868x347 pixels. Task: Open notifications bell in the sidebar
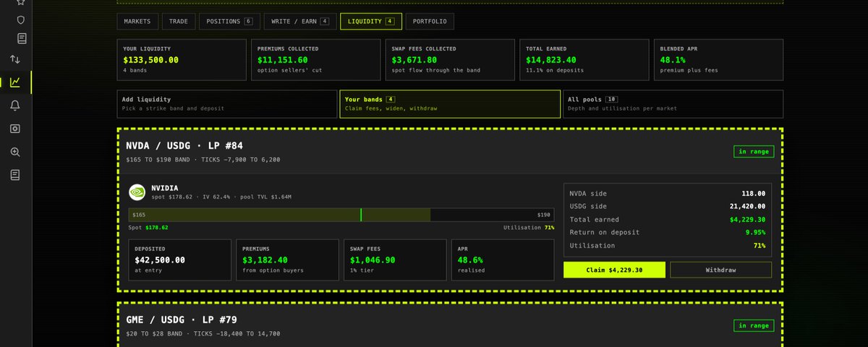tap(15, 106)
